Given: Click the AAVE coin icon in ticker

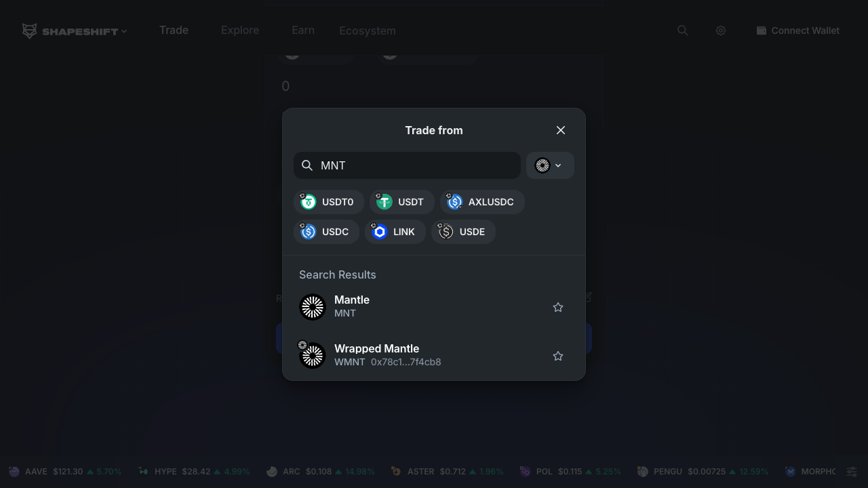Looking at the screenshot, I should click(x=14, y=472).
